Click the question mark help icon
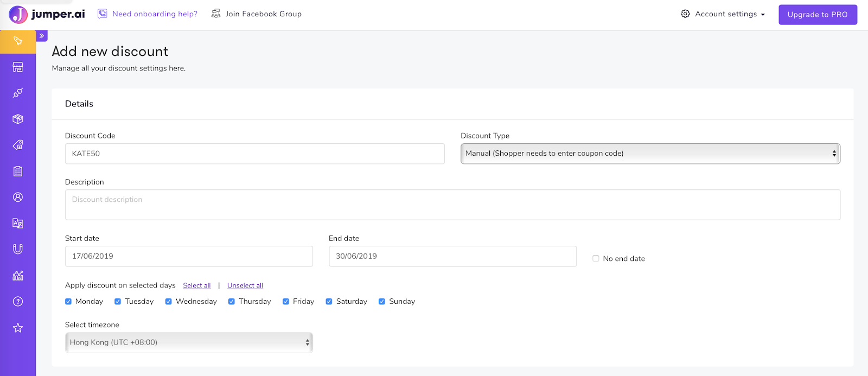 [x=18, y=301]
